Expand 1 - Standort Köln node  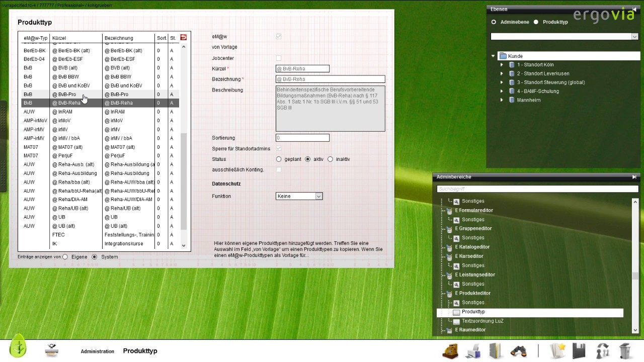502,65
